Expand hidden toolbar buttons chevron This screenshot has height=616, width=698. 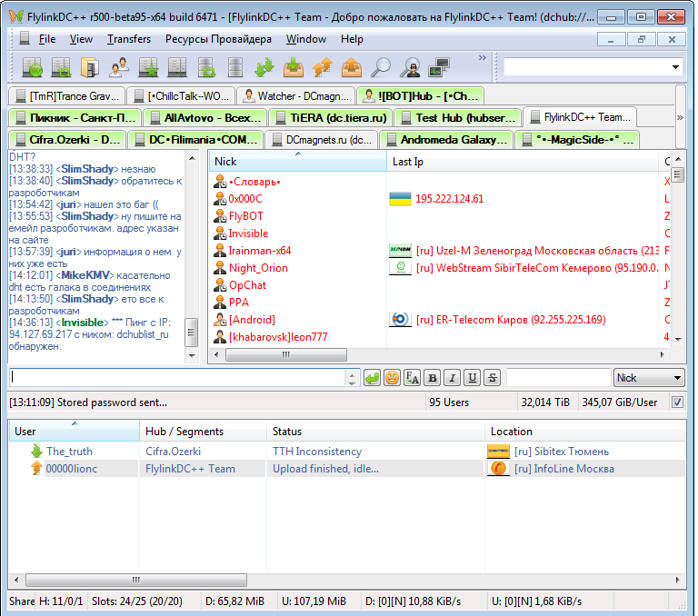click(483, 58)
